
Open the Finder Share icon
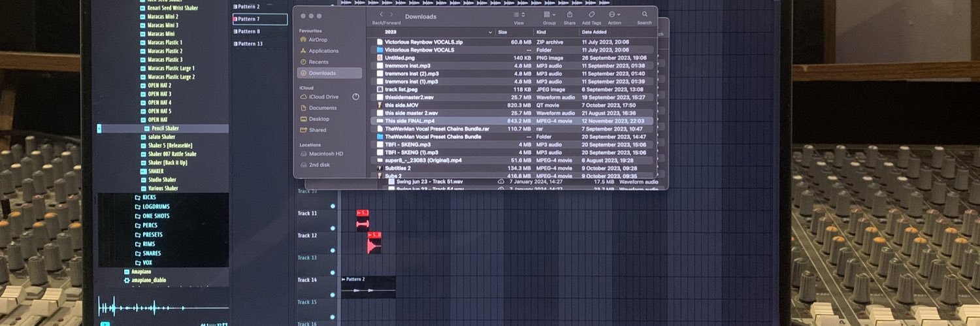coord(570,14)
